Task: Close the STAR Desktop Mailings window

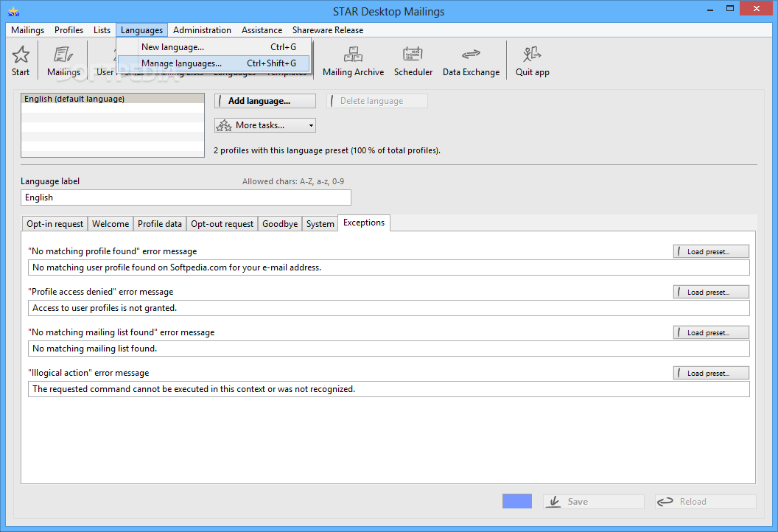Action: pyautogui.click(x=756, y=8)
